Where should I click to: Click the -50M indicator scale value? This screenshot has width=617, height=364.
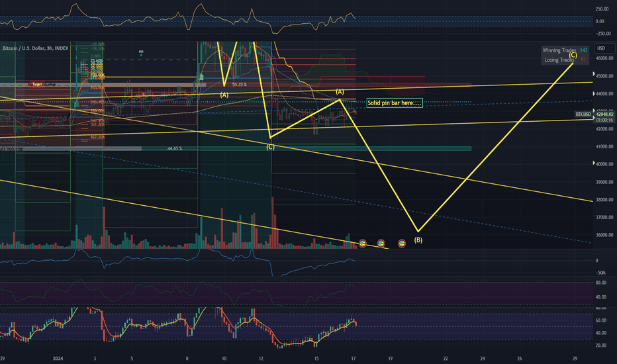600,272
